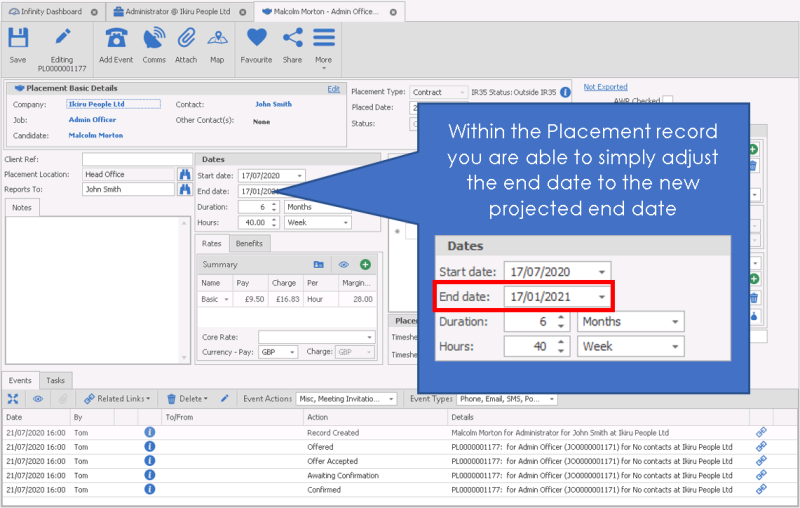Viewport: 800px width, 508px height.
Task: Switch to the Benefits tab
Action: click(x=249, y=243)
